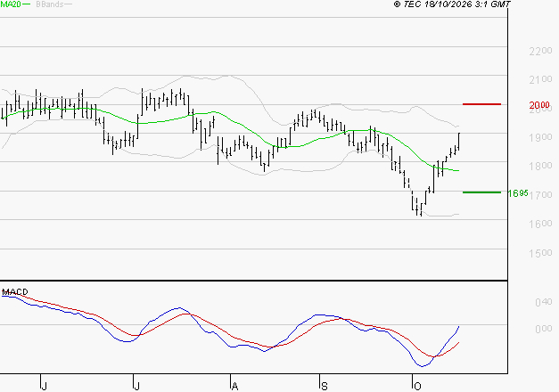This screenshot has width=559, height=392.
Task: Click the TEC copyright timestamp text
Action: pyautogui.click(x=452, y=4)
